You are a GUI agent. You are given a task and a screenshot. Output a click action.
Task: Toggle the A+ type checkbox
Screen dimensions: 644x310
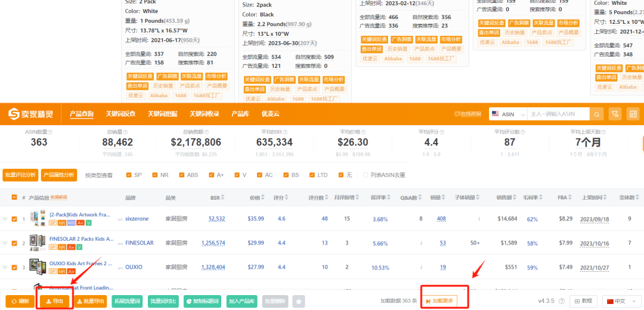click(211, 175)
